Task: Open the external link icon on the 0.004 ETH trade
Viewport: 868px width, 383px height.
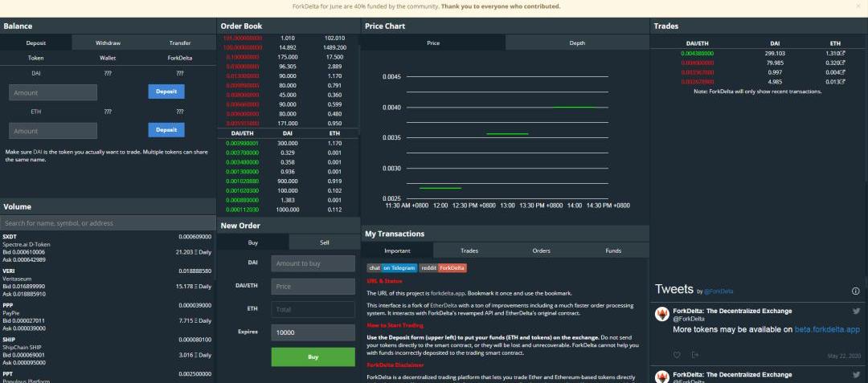Action: click(x=843, y=72)
